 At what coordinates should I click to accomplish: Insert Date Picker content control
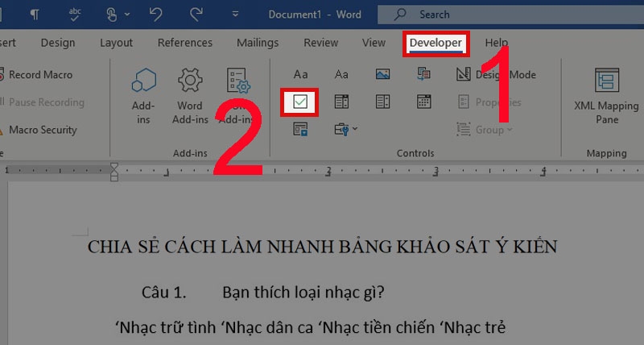(424, 102)
